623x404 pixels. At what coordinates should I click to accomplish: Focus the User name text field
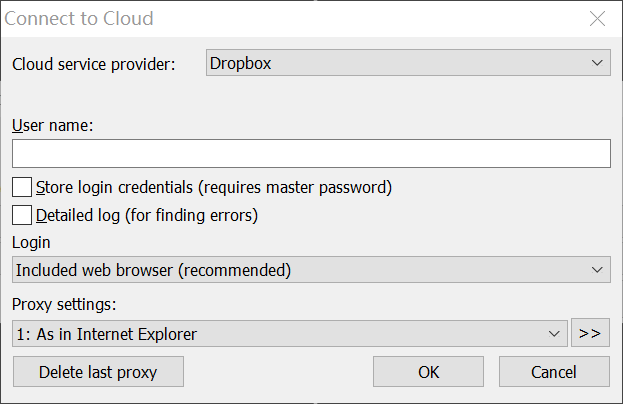(x=311, y=154)
